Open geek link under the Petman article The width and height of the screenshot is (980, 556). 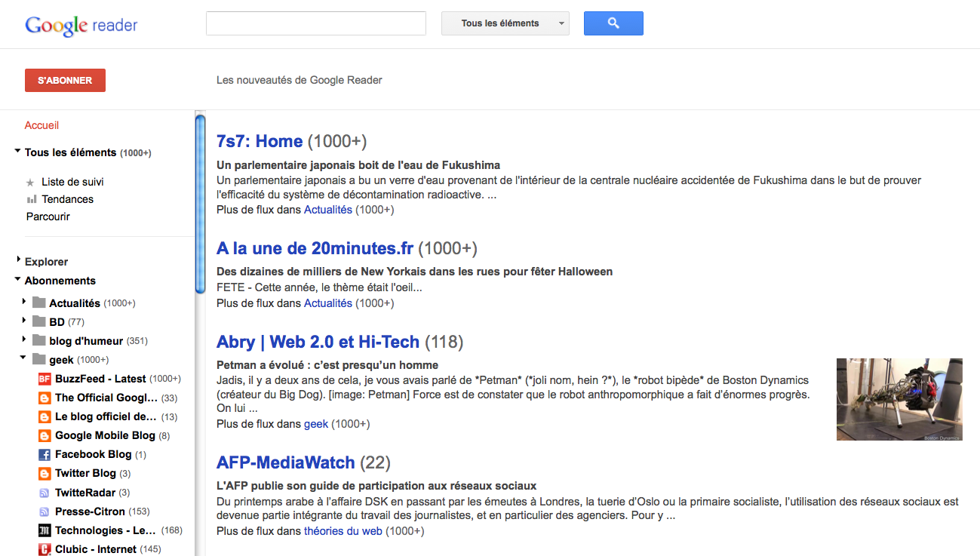(x=316, y=424)
